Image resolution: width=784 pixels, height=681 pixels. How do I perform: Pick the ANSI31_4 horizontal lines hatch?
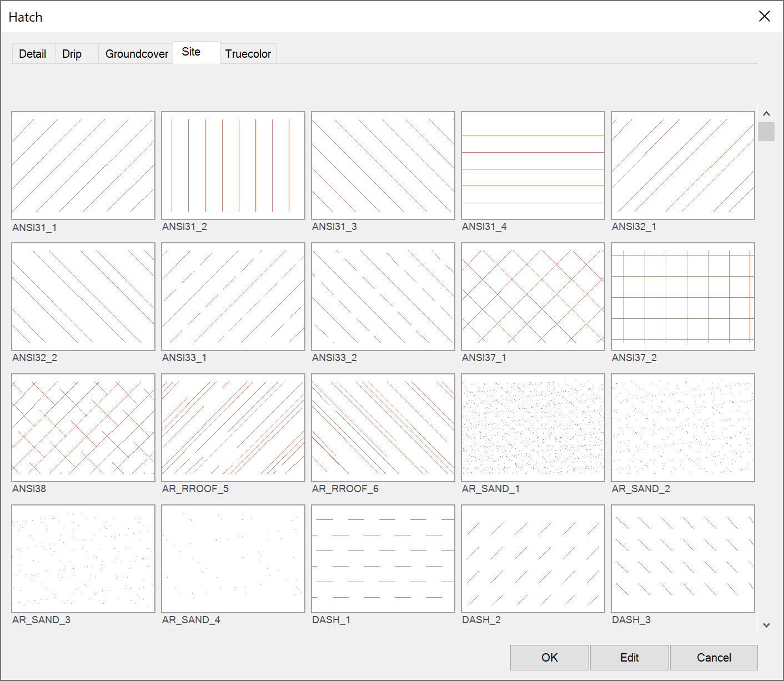[533, 166]
